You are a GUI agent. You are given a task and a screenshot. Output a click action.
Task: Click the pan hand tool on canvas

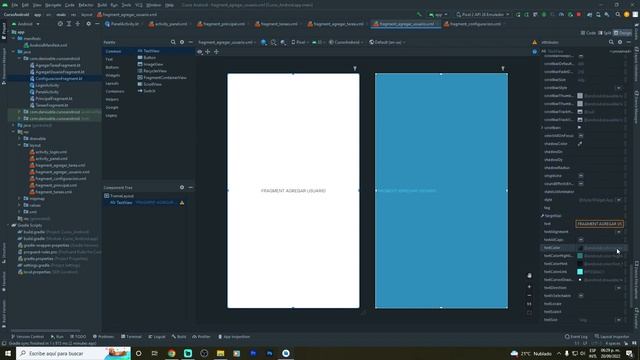pos(529,276)
